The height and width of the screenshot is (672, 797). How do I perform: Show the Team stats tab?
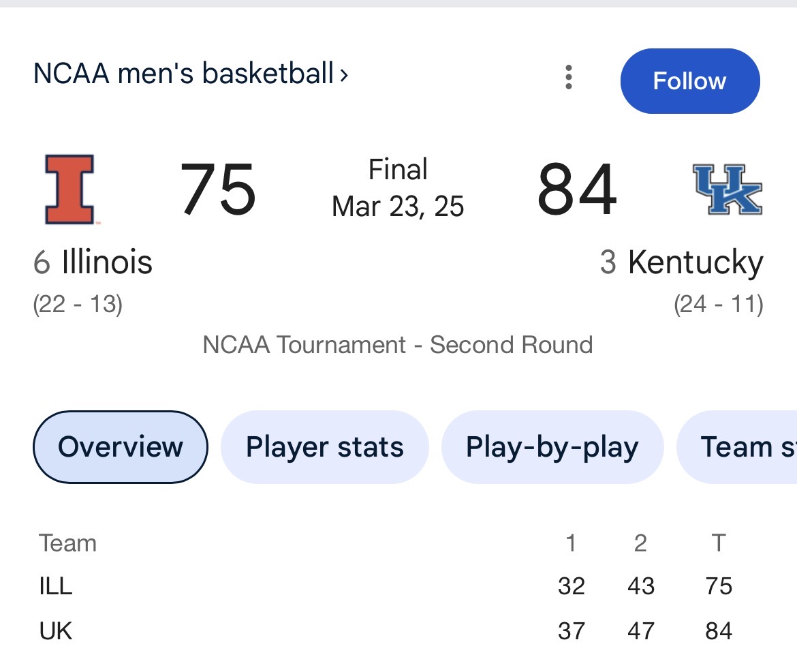(x=737, y=446)
